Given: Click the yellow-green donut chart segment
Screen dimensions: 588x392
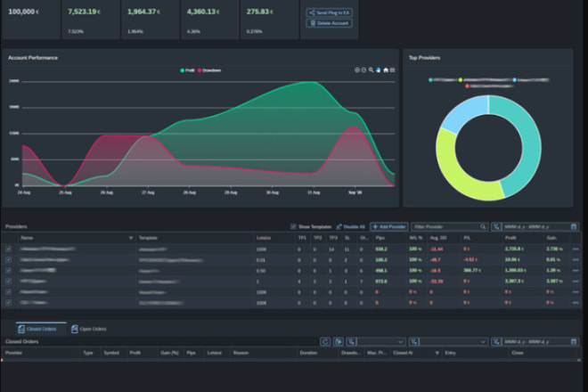Looking at the screenshot, I should coord(459,173).
